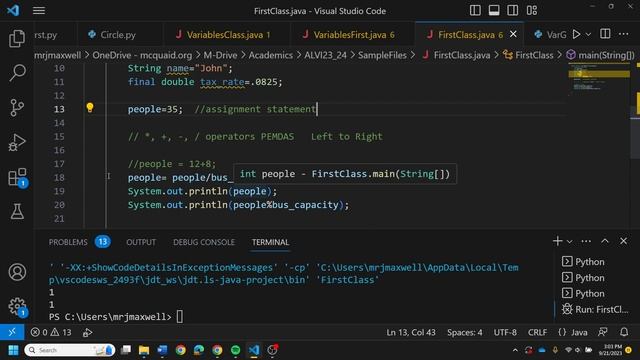This screenshot has height=360, width=640.
Task: Open the OUTPUT panel tab
Action: pyautogui.click(x=141, y=242)
